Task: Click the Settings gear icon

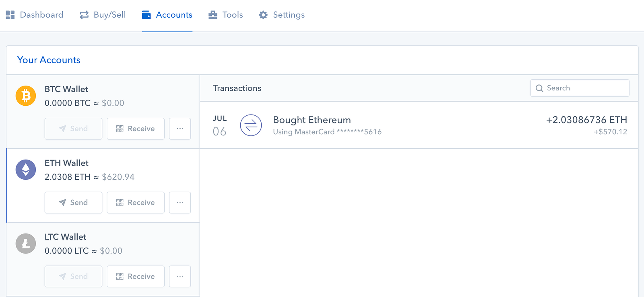Action: (x=263, y=15)
